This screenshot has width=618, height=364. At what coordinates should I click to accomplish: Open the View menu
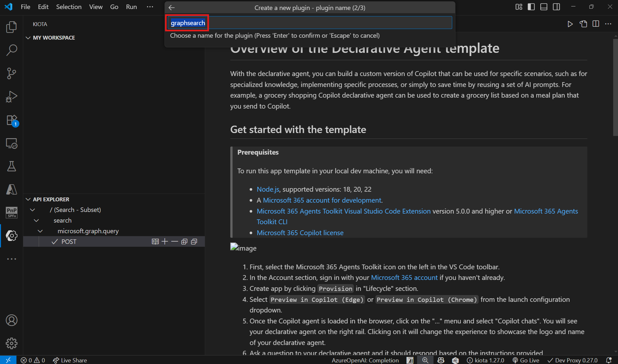coord(96,7)
